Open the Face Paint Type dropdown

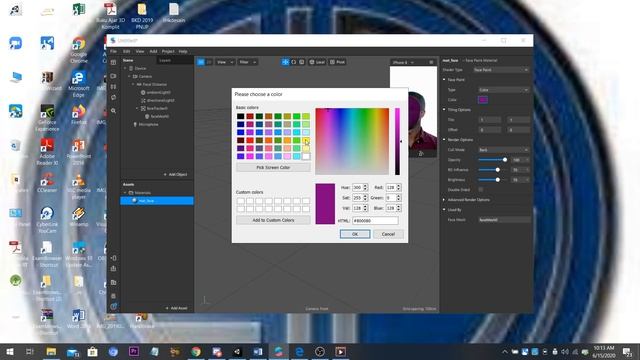coord(504,90)
